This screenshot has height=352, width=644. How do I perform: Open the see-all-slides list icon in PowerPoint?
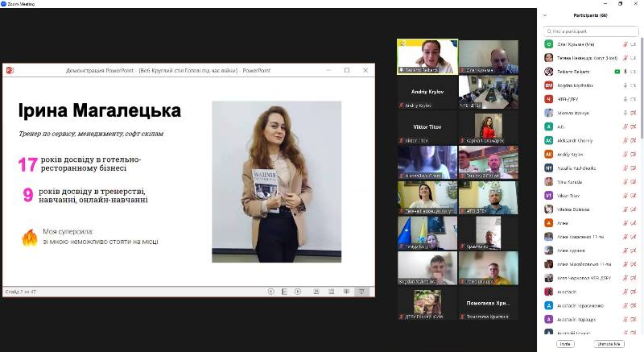click(284, 292)
